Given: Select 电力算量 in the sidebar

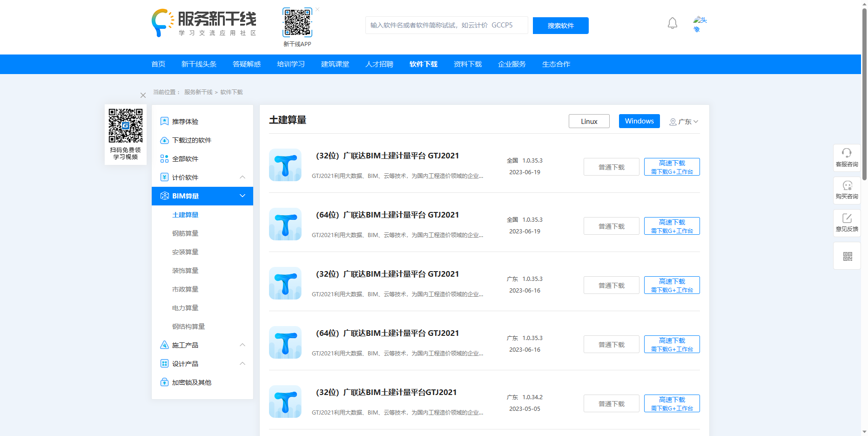Looking at the screenshot, I should (185, 308).
